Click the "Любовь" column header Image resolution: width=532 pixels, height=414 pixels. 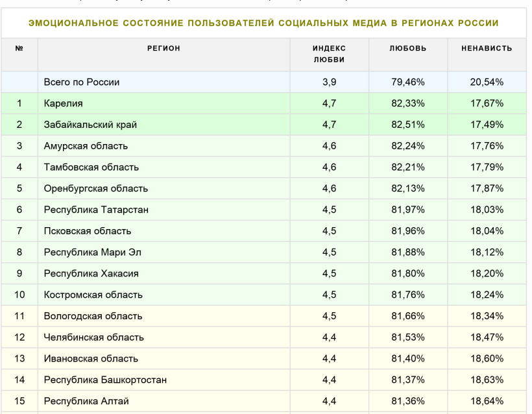(408, 49)
